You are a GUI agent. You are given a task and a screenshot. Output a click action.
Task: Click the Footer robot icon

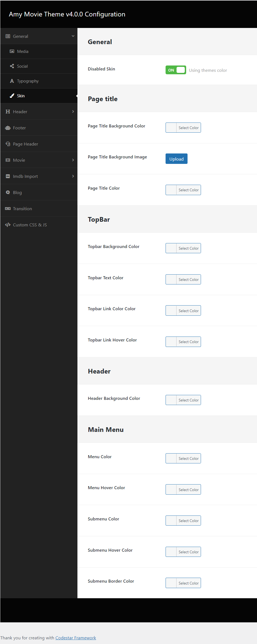tap(8, 128)
